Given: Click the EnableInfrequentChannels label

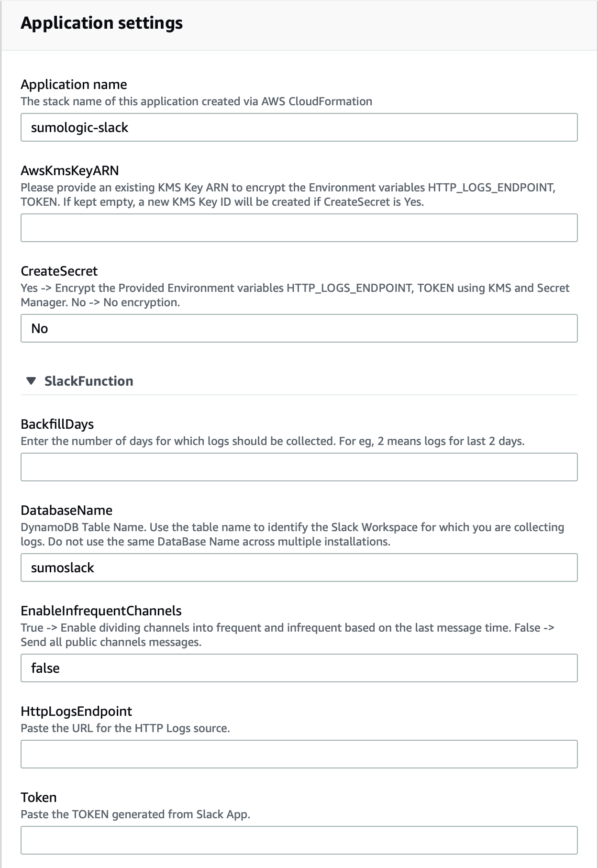Looking at the screenshot, I should coord(101,611).
